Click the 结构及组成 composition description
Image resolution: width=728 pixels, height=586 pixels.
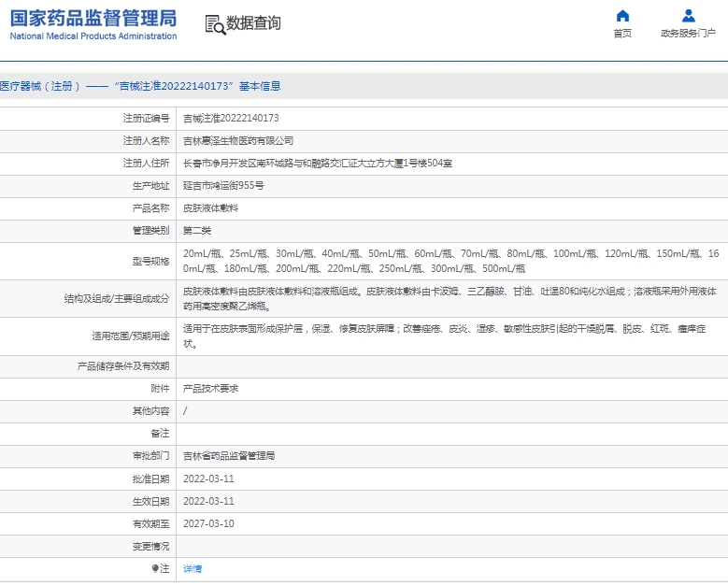coord(450,298)
